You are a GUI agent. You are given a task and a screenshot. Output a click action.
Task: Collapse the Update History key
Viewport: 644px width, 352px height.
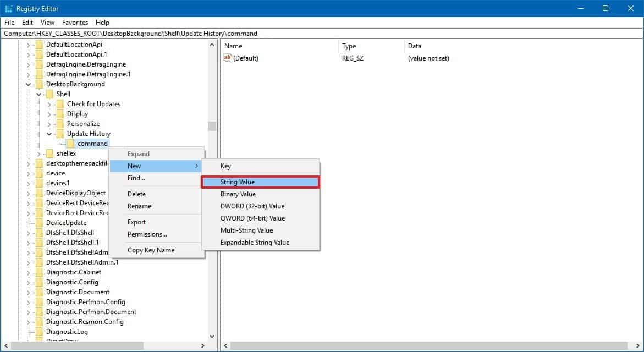(x=49, y=134)
